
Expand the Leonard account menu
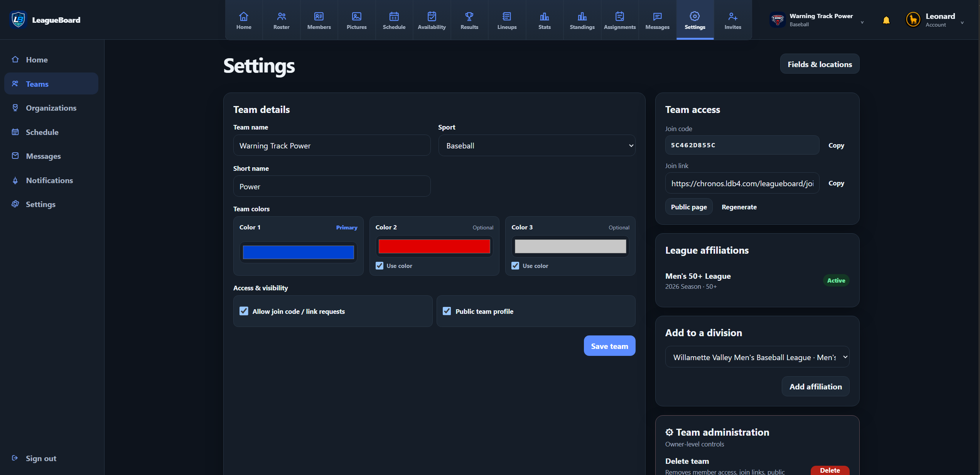click(x=935, y=20)
